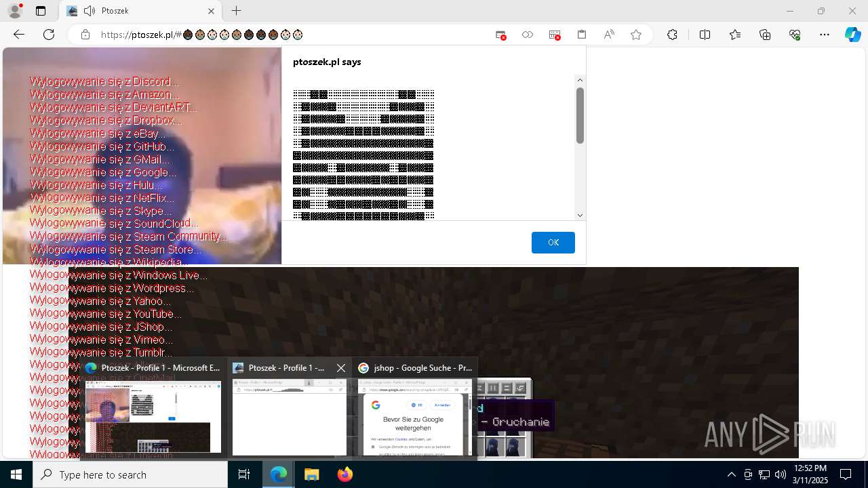Mute the Ptoszek tab audio icon

[x=90, y=11]
